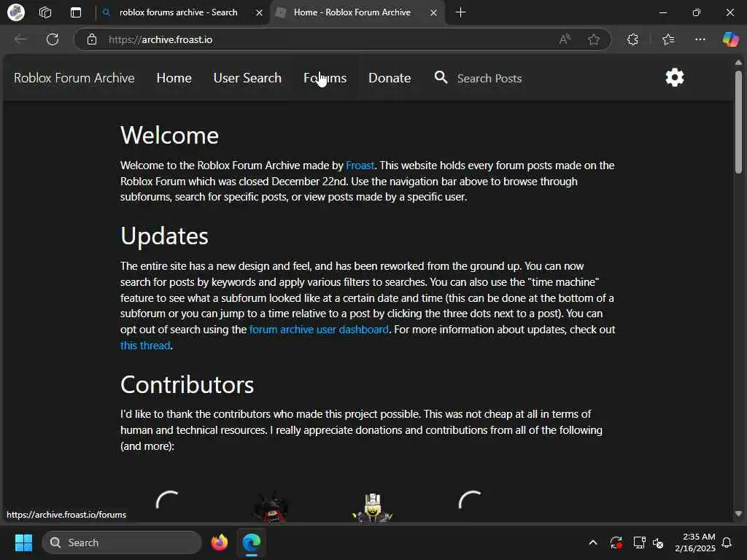Open the network display tray icon

coord(639,542)
